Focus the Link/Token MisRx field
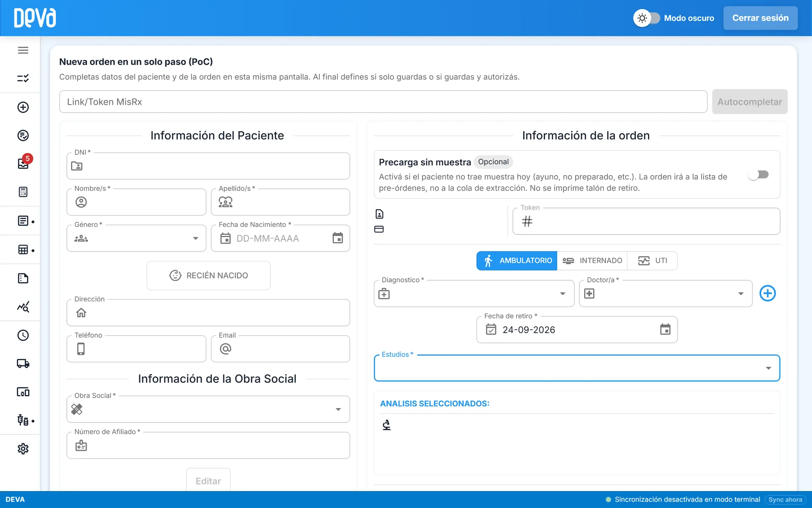Viewport: 812px width, 508px height. pyautogui.click(x=383, y=102)
